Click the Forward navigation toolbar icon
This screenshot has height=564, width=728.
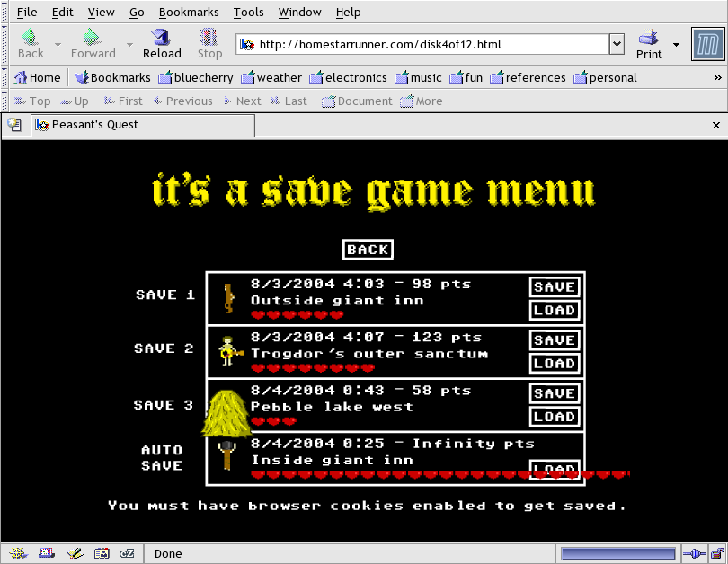(93, 44)
